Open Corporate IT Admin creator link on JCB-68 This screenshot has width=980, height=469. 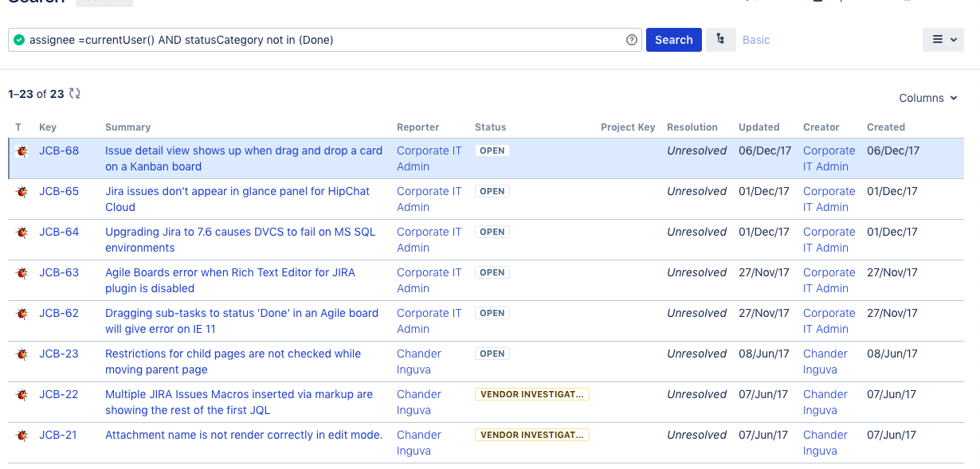pos(829,158)
